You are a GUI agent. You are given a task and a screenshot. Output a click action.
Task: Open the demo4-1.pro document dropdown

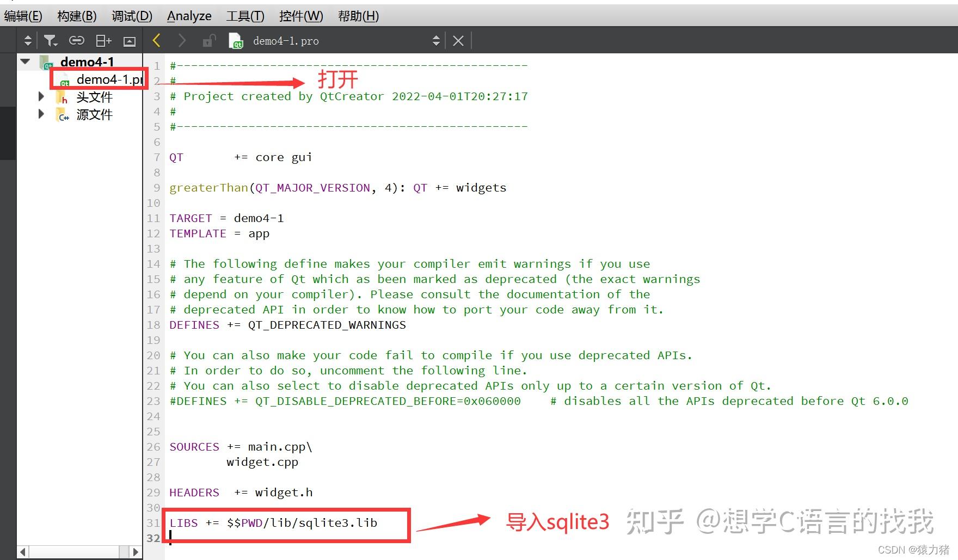point(436,40)
